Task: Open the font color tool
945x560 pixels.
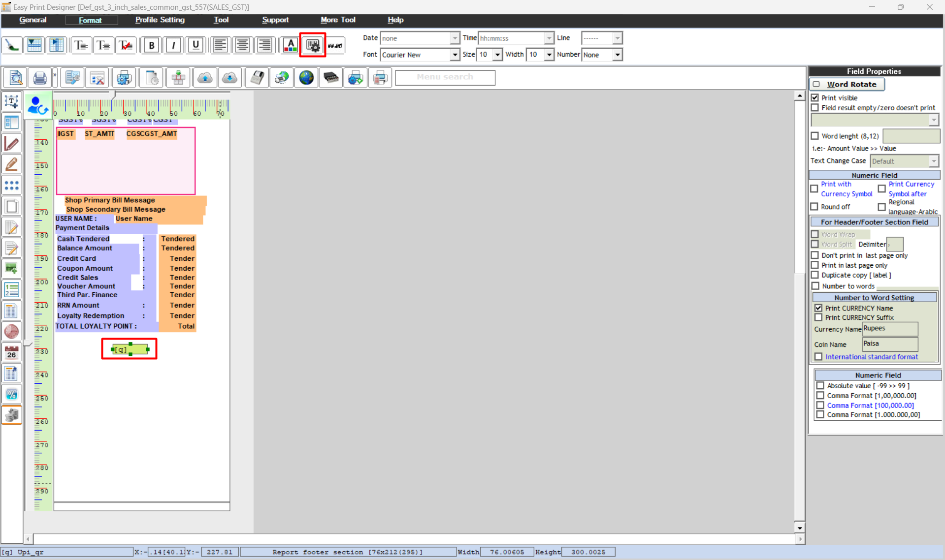Action: [x=290, y=45]
